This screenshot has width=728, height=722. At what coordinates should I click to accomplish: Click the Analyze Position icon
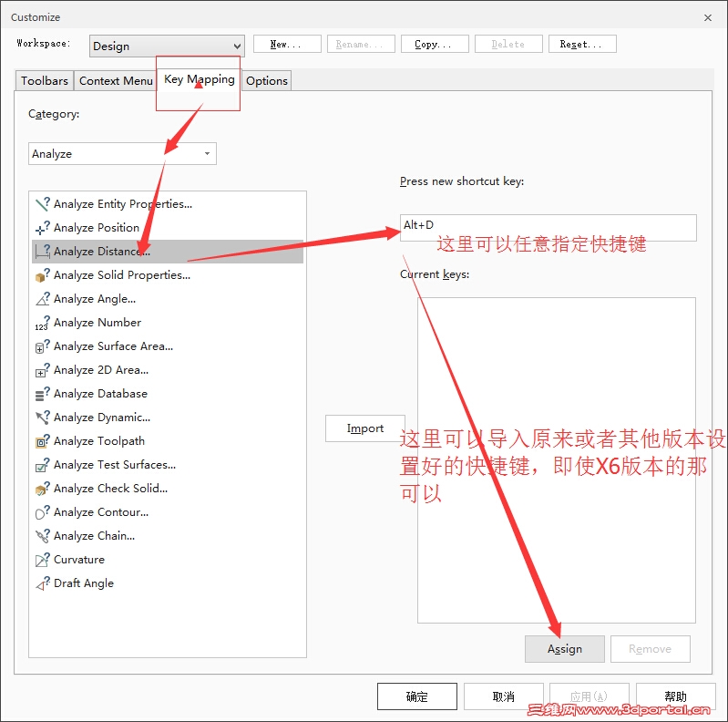[43, 227]
